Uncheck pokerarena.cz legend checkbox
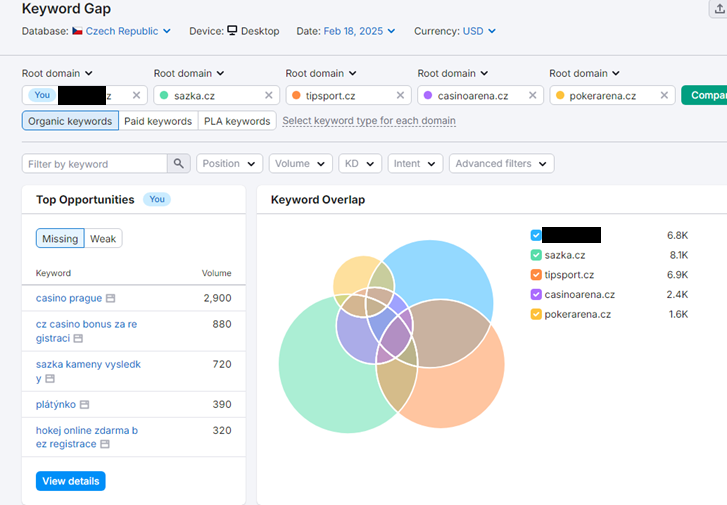This screenshot has height=505, width=727. point(536,314)
